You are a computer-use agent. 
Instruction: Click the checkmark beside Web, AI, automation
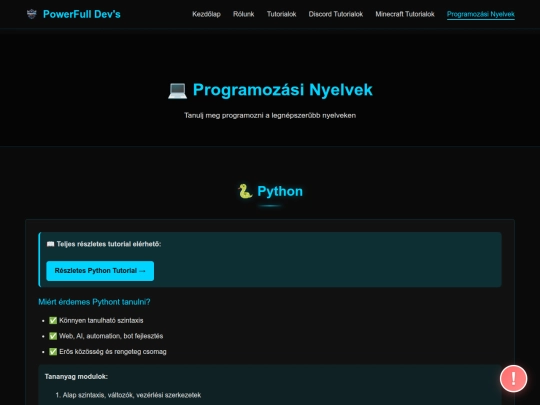[x=53, y=336]
